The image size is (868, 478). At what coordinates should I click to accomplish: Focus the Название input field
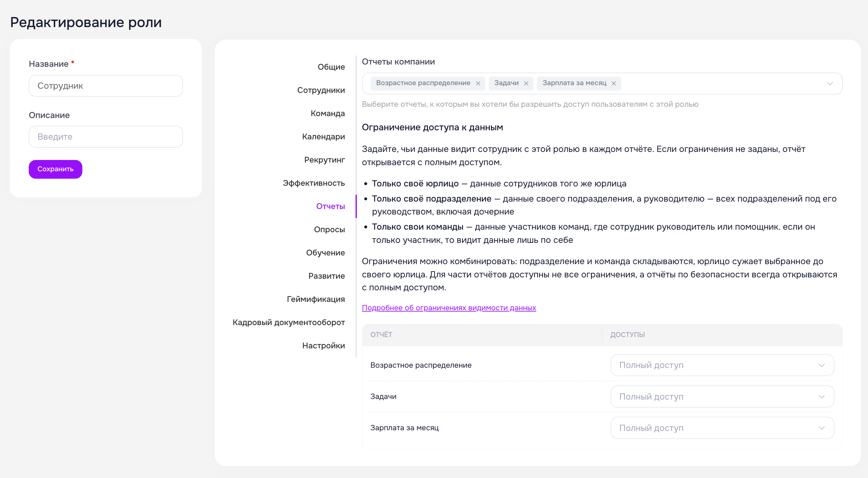point(106,86)
